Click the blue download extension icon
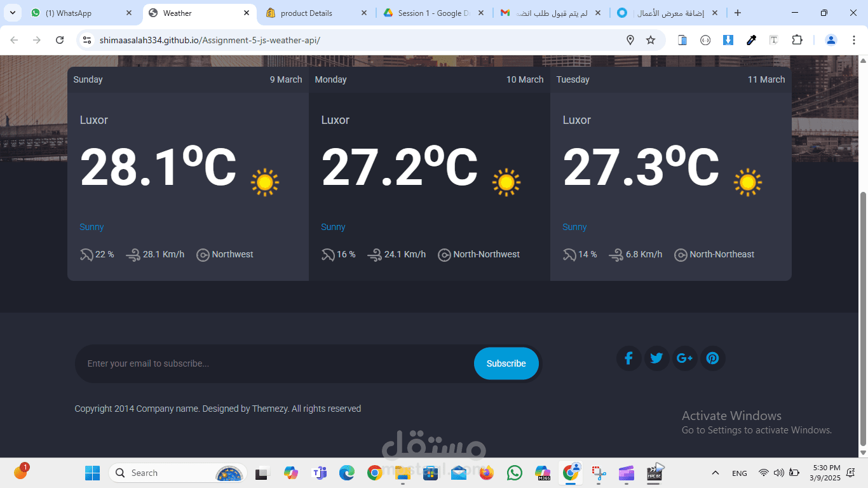 click(x=728, y=40)
